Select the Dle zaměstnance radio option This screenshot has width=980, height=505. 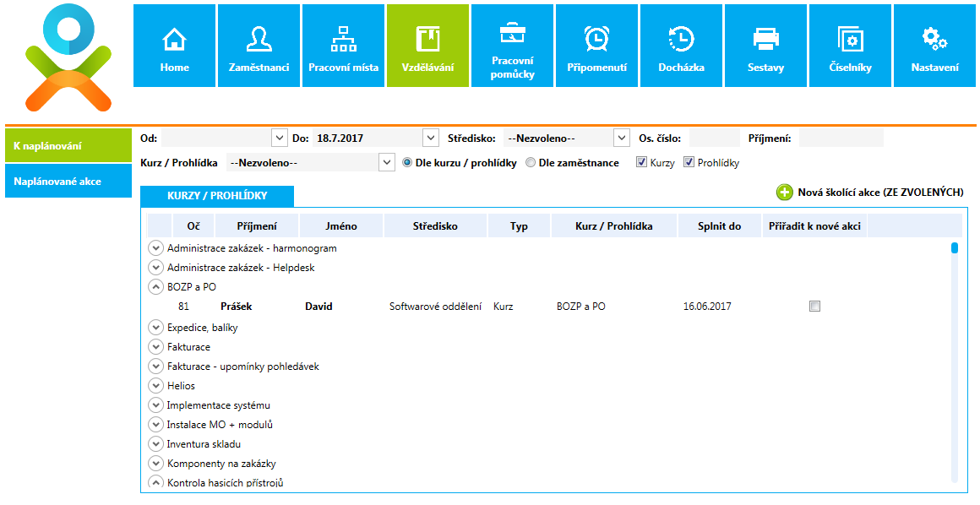[x=531, y=163]
